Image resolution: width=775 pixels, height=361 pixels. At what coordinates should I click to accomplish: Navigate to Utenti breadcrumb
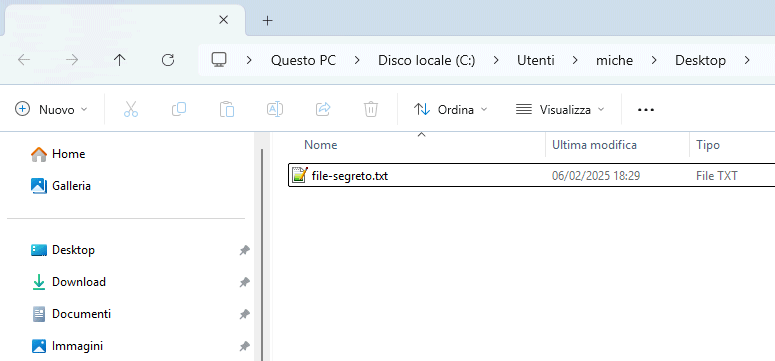point(536,60)
